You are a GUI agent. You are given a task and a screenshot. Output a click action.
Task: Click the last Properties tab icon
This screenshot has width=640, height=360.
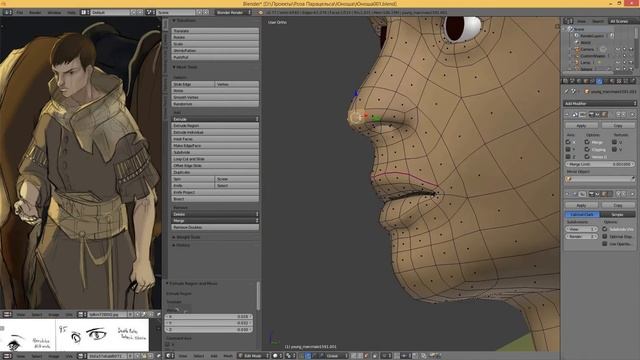[632, 81]
